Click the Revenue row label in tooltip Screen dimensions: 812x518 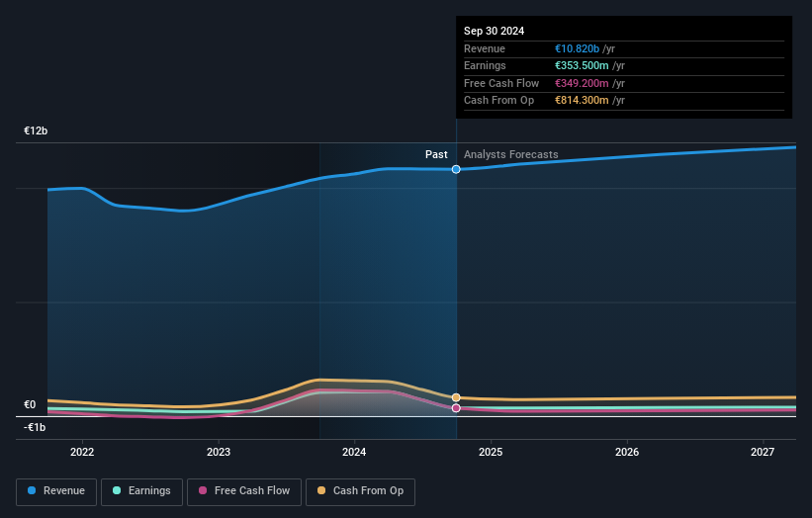[x=485, y=48]
